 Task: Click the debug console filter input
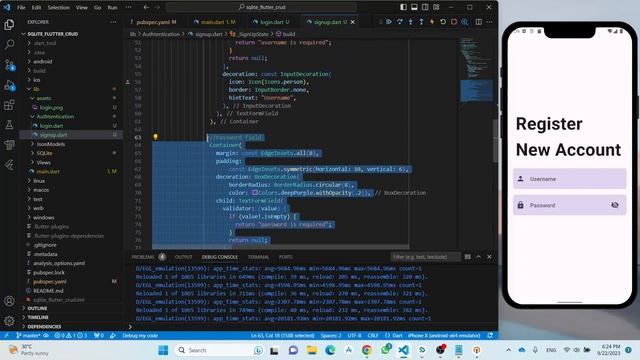[x=424, y=257]
